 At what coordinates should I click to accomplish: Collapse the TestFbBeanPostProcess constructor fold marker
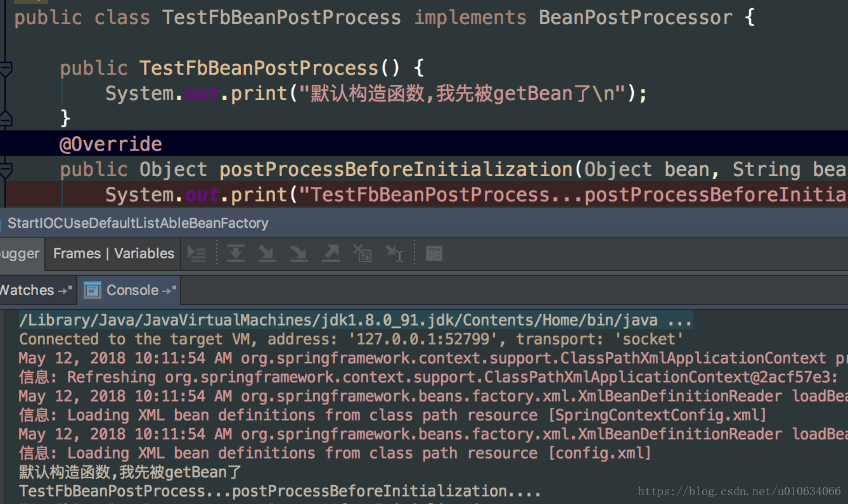click(6, 68)
